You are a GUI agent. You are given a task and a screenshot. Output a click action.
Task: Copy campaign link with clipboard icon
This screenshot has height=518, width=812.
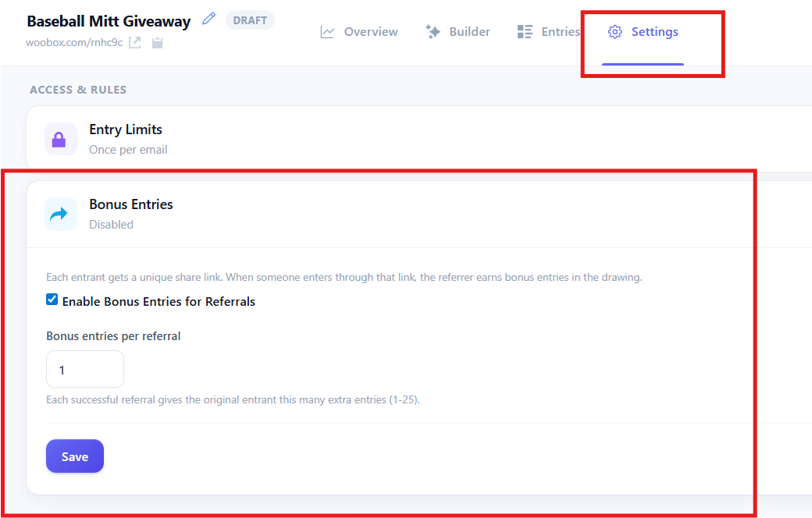(157, 42)
